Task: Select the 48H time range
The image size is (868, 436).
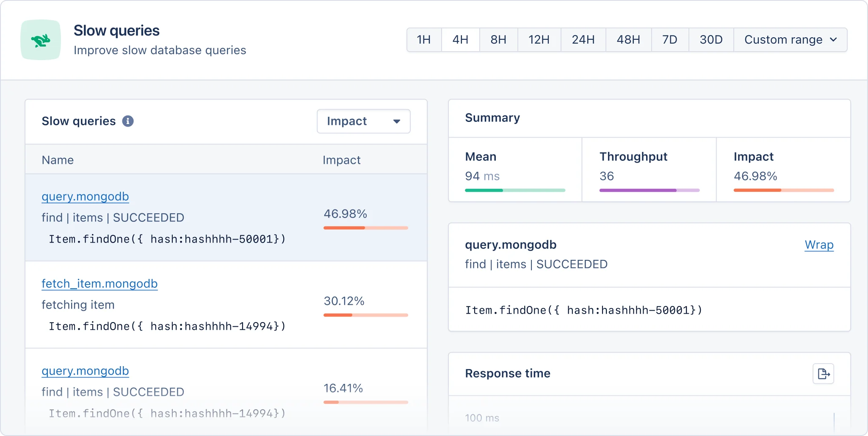Action: point(628,40)
